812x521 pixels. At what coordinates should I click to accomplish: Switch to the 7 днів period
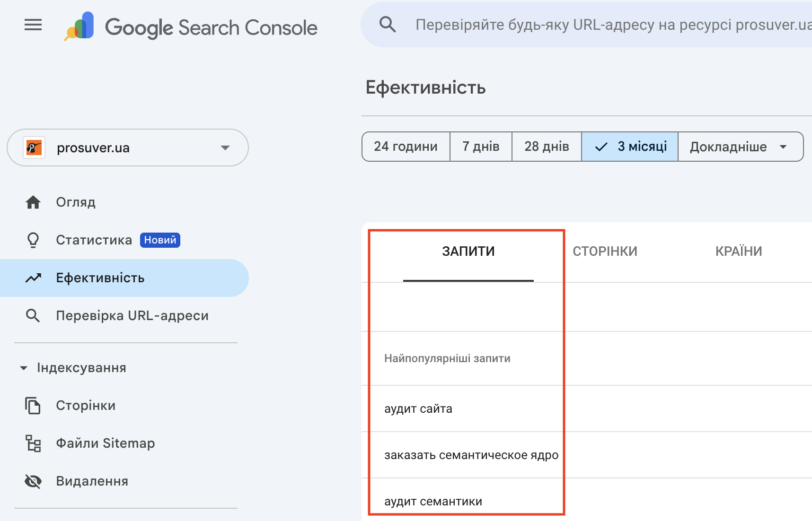point(481,147)
